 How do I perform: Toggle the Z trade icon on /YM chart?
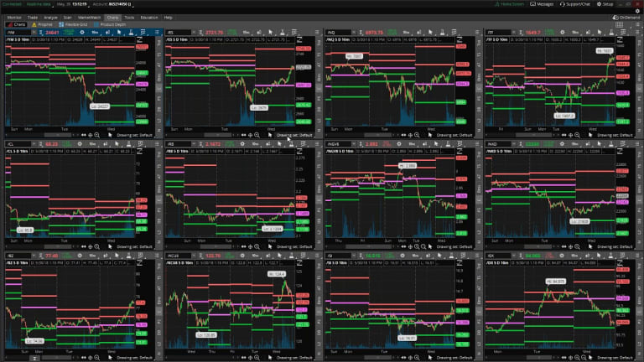coord(140,40)
